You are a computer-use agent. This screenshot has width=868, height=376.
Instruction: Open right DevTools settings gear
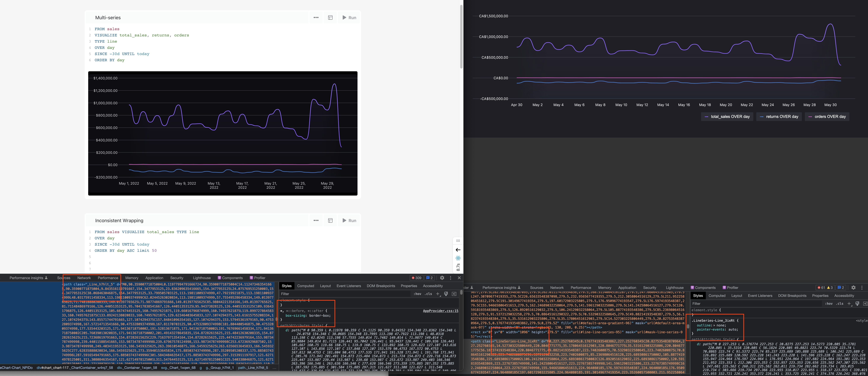[x=853, y=287]
